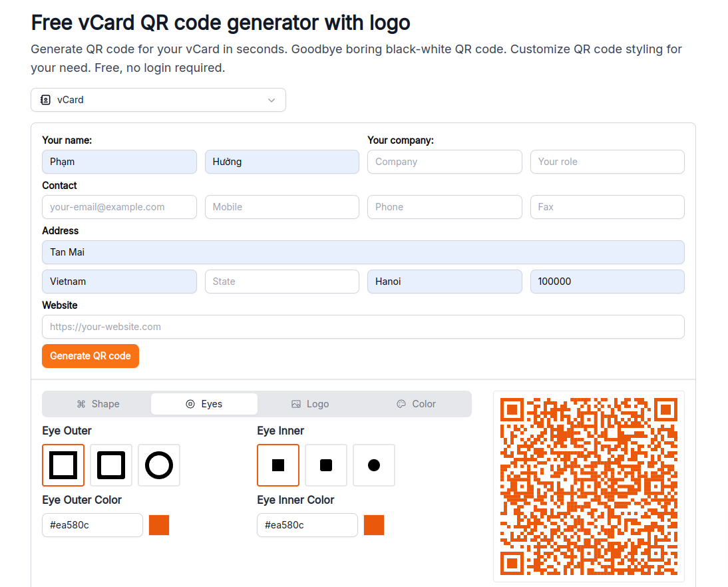Expand dropdown using the chevron arrow

tap(272, 100)
